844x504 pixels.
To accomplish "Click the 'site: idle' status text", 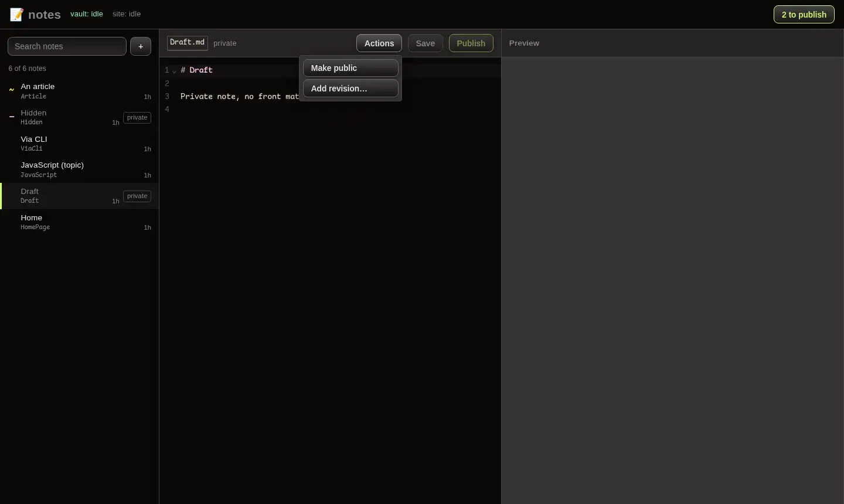I will (127, 14).
